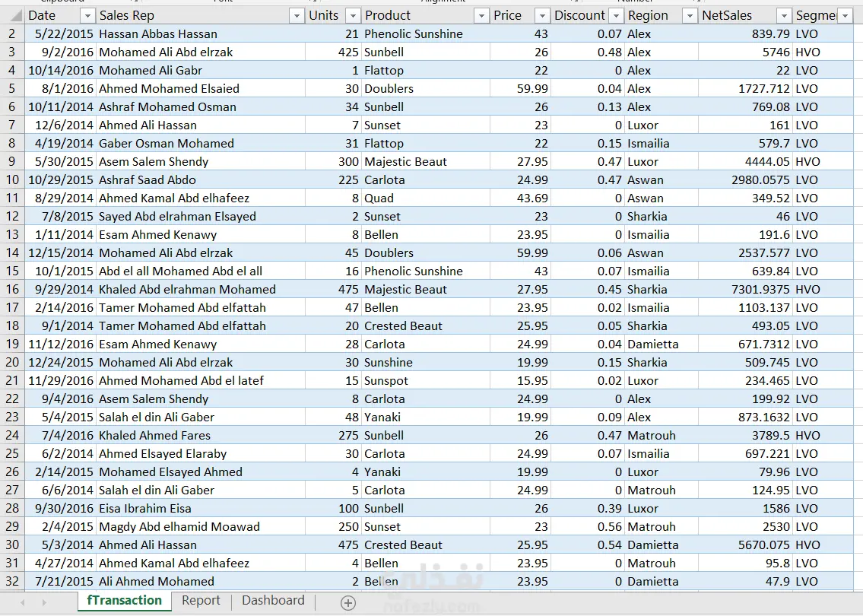Add a new sheet with plus icon
863x616 pixels.
coord(347,603)
